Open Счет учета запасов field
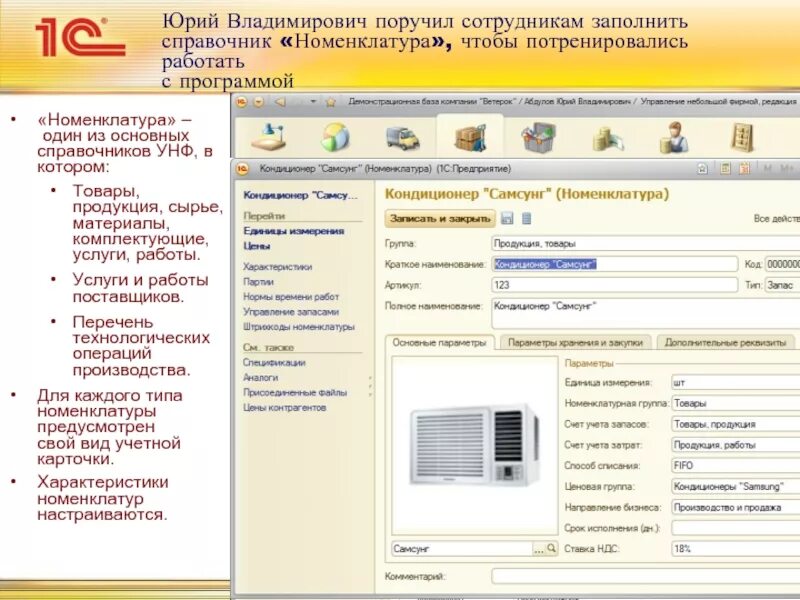The height and width of the screenshot is (600, 800). click(735, 424)
